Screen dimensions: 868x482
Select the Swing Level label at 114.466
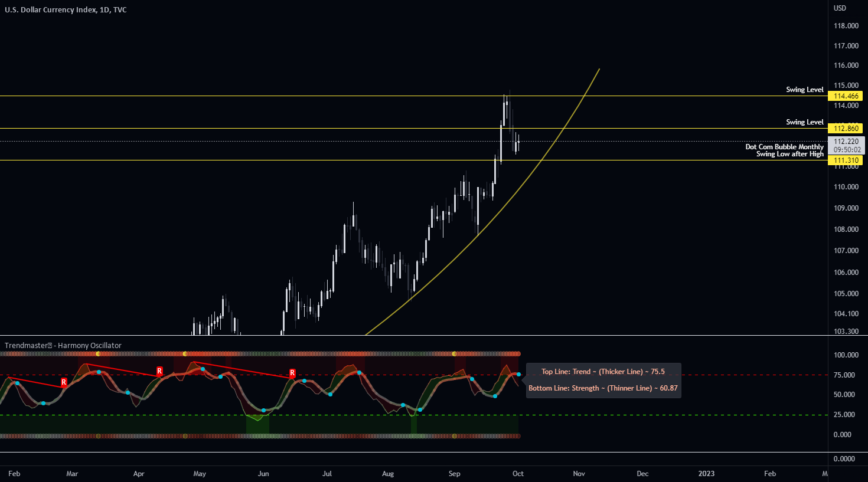(x=805, y=90)
